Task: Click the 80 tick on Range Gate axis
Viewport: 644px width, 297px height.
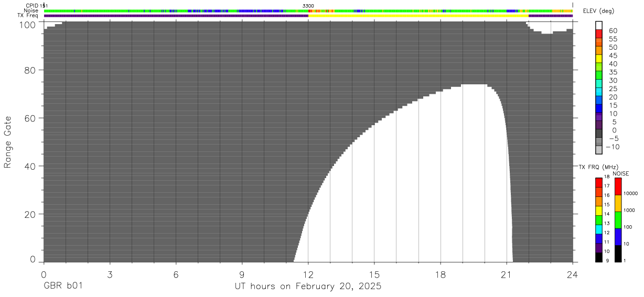Action: [x=31, y=69]
